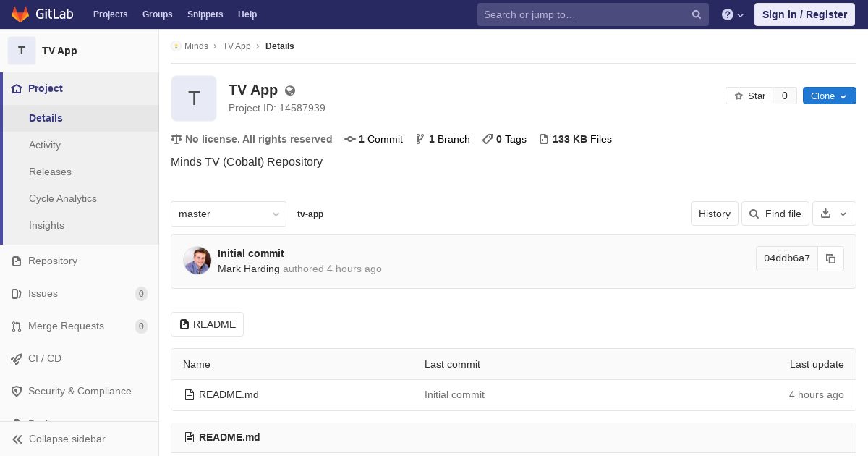Open the Snippets page
This screenshot has width=868, height=456.
pos(205,14)
